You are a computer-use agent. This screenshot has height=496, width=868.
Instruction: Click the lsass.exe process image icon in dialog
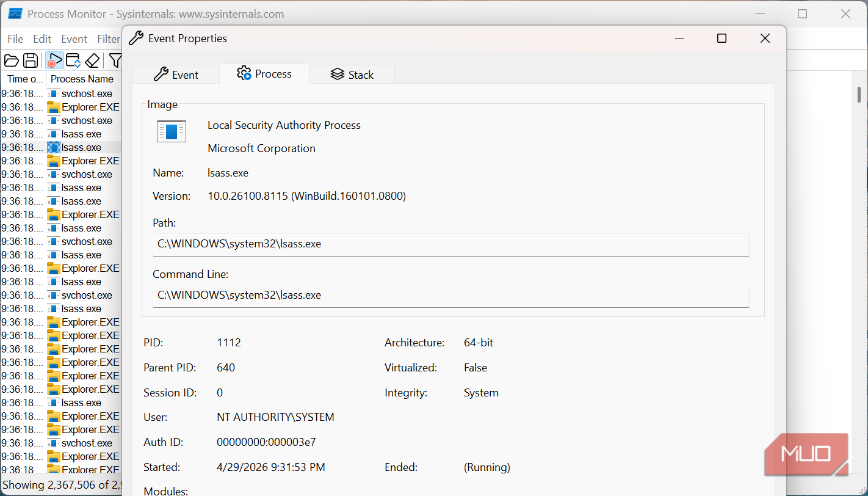(172, 131)
